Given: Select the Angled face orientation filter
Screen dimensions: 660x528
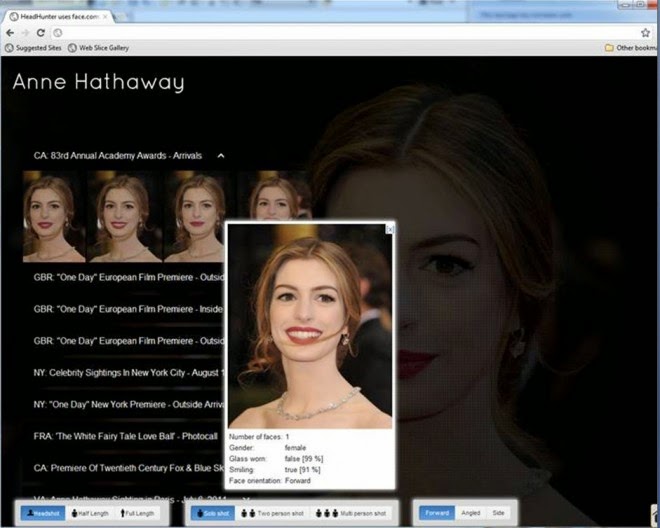Looking at the screenshot, I should point(471,513).
